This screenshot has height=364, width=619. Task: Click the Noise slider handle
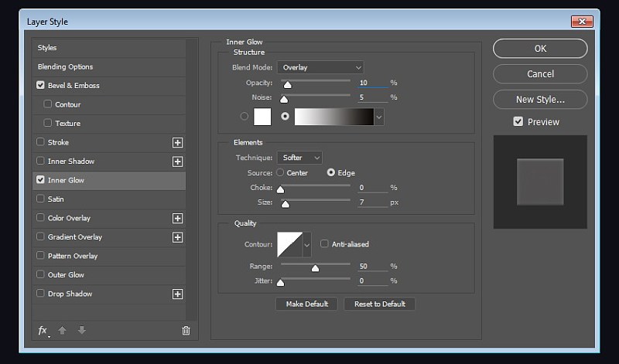[x=284, y=100]
